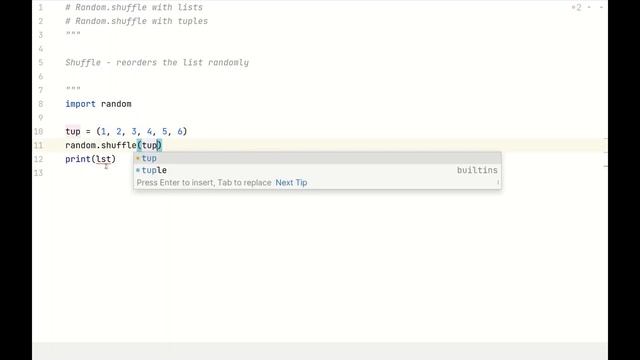The image size is (640, 360).
Task: Click line number 13 in the gutter
Action: pos(38,173)
